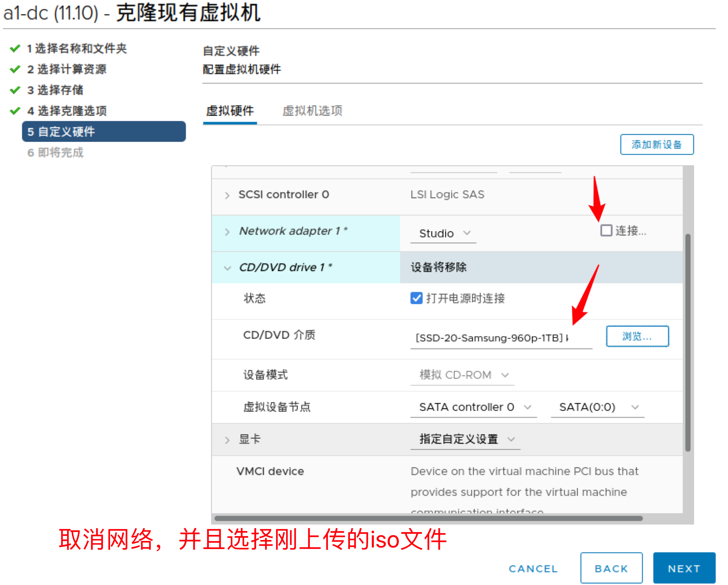Expand the 显卡 video card row
Viewport: 728px width, 585px height.
click(x=227, y=440)
